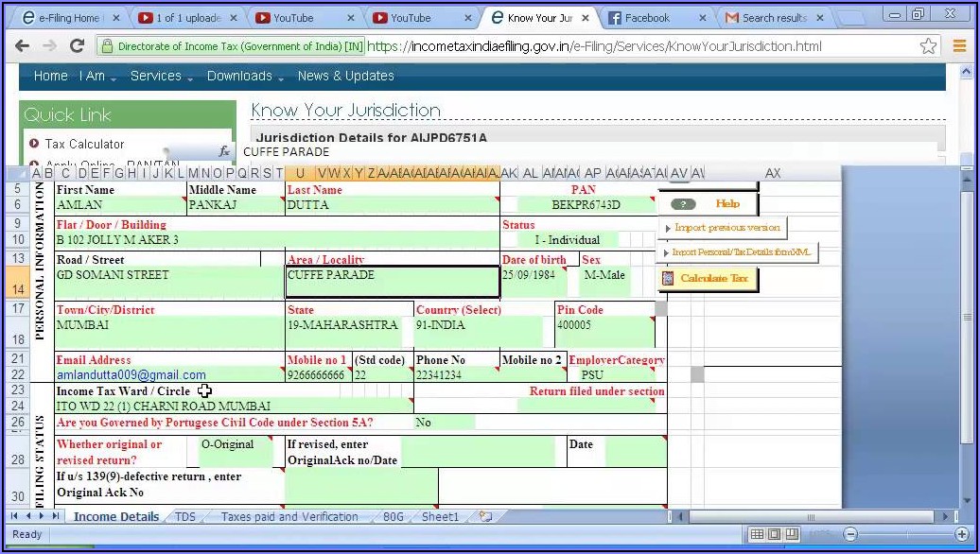Click the formula bar fx icon
The height and width of the screenshot is (554, 980).
224,151
